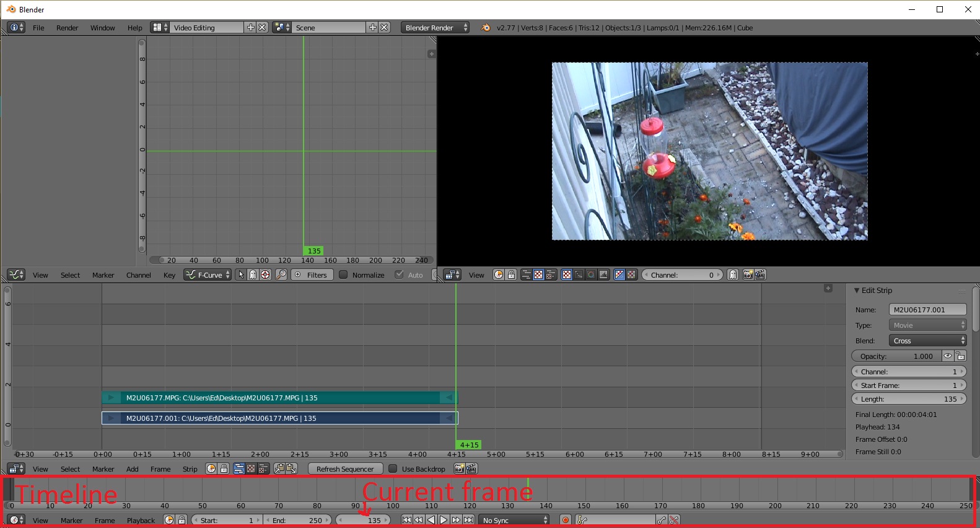Open Graph Editor Channel menu
980x528 pixels.
139,275
